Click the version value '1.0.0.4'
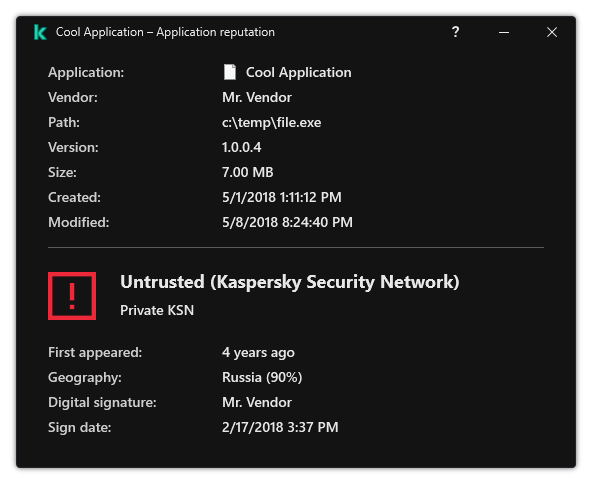Viewport: 592px width, 484px height. tap(241, 147)
